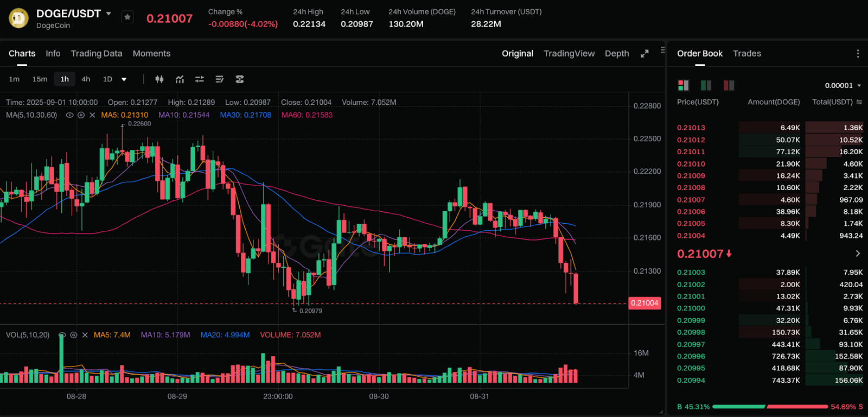Screen dimensions: 868x417
Task: Open VOL indicator settings icon
Action: coord(74,335)
